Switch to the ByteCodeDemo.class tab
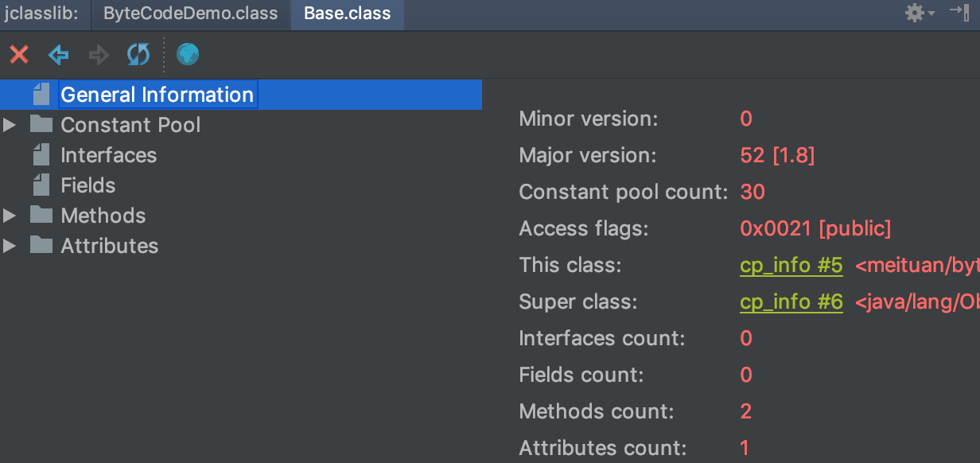980x463 pixels. click(191, 14)
